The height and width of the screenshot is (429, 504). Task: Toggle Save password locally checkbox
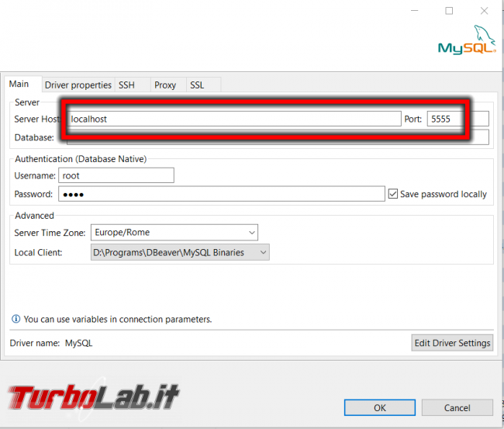point(393,194)
